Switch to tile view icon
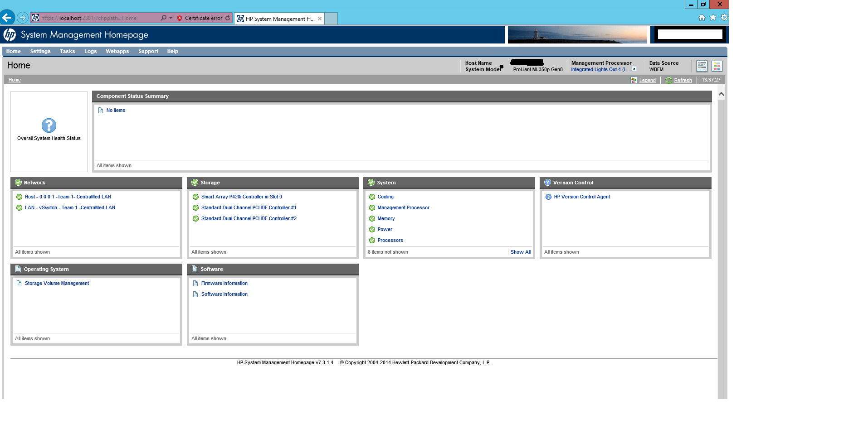868x424 pixels. coord(717,66)
